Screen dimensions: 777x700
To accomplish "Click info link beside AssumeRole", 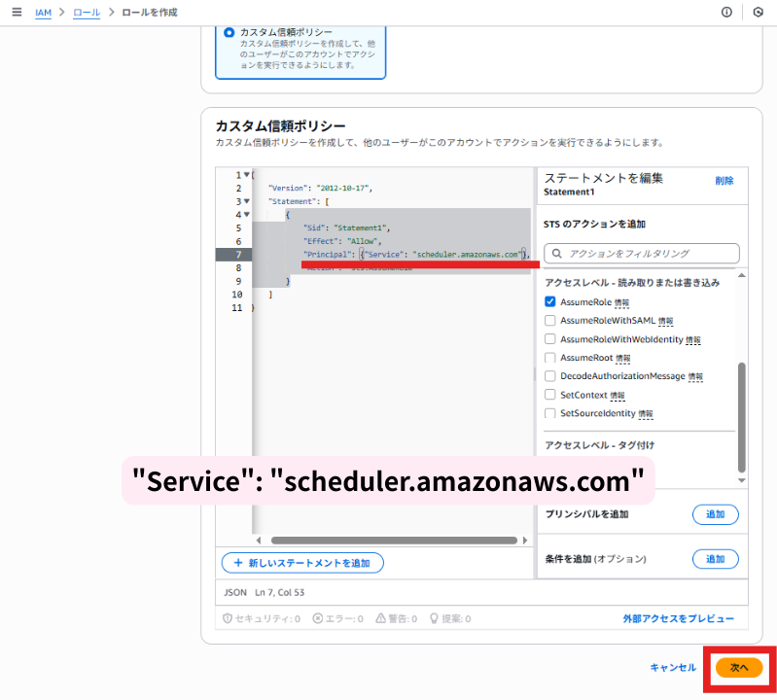I will (x=621, y=302).
